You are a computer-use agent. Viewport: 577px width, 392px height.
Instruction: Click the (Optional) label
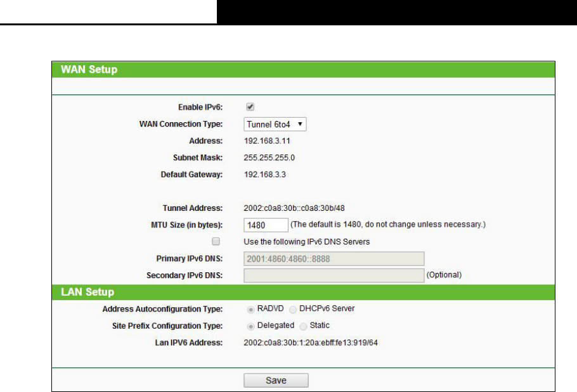444,275
